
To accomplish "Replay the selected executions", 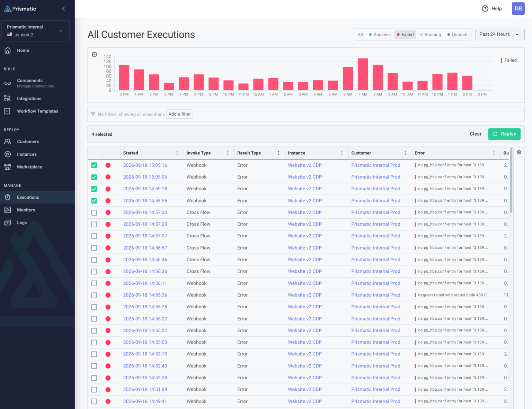I will [504, 134].
